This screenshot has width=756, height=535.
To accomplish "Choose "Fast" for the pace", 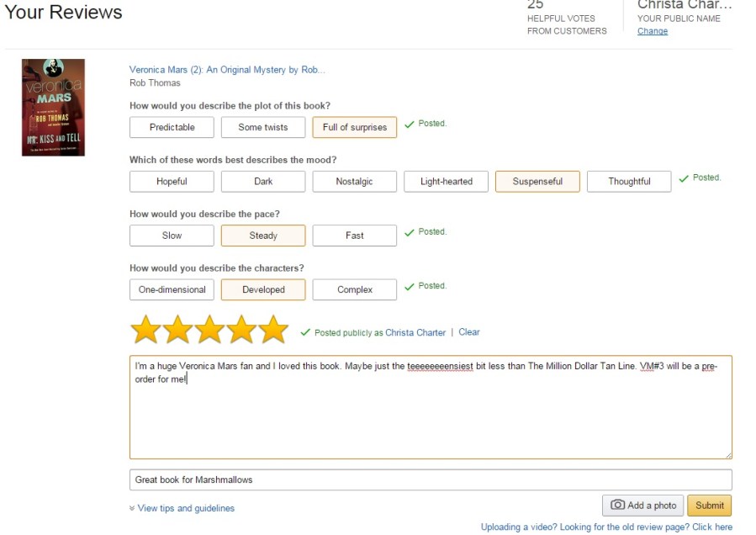I will [354, 236].
